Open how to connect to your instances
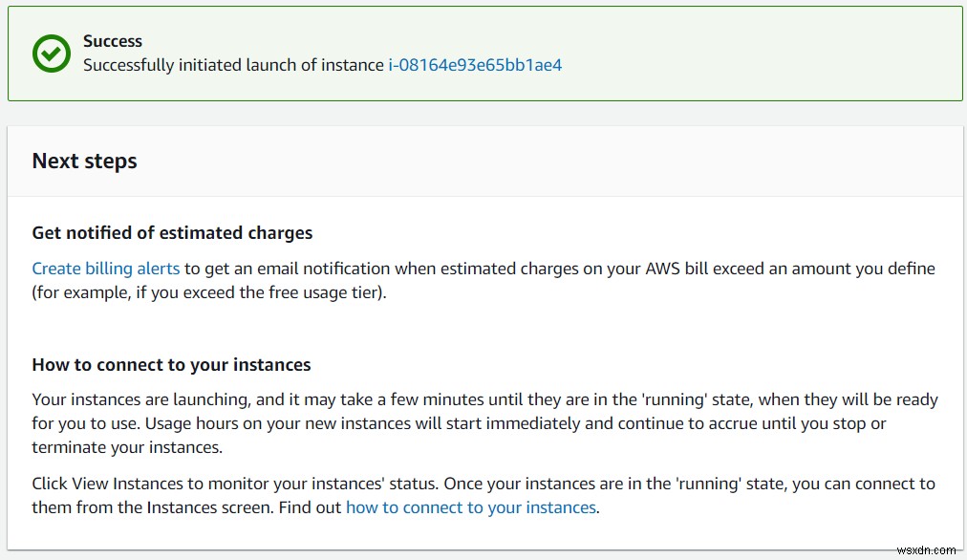The height and width of the screenshot is (560, 967). point(470,507)
